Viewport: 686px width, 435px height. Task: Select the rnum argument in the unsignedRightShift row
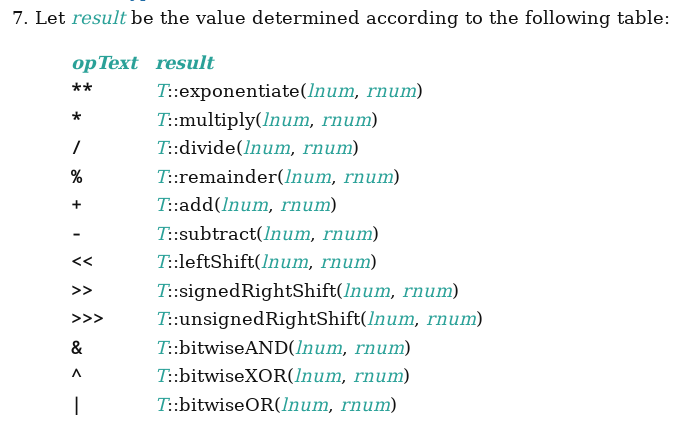[x=450, y=320]
